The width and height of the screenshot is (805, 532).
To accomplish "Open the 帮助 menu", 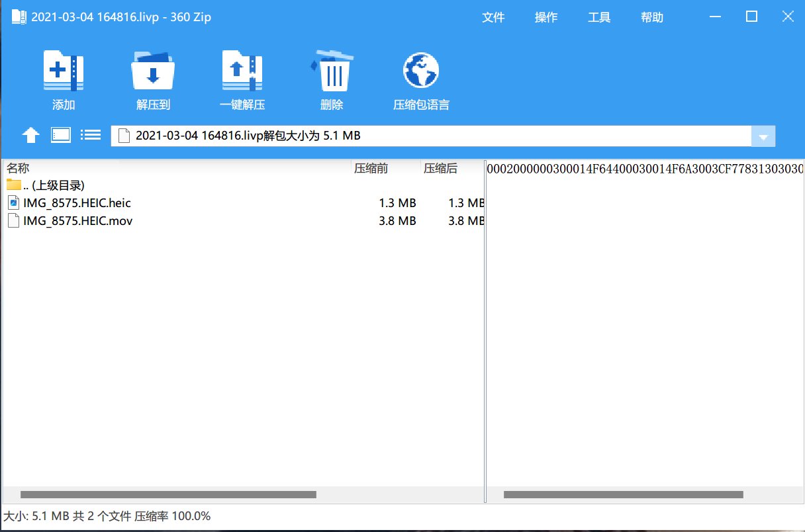I will 652,18.
